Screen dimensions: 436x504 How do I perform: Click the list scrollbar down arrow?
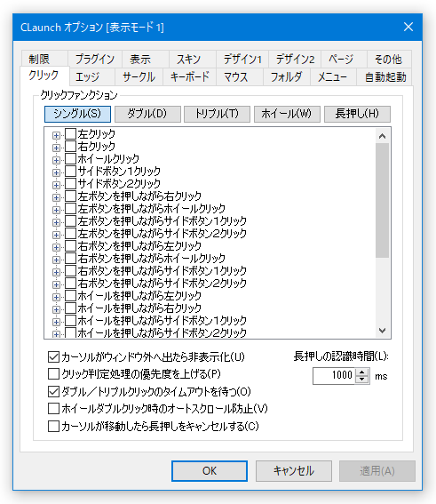[382, 331]
